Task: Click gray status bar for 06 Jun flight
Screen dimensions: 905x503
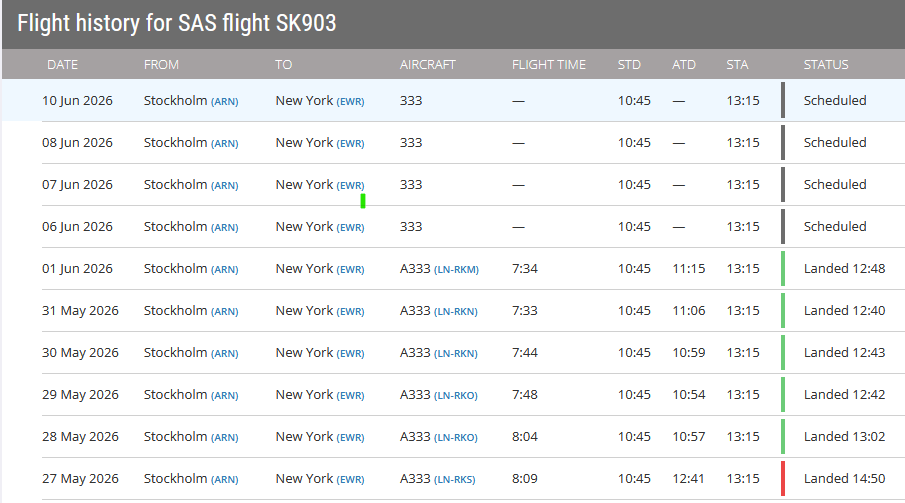Action: 783,226
